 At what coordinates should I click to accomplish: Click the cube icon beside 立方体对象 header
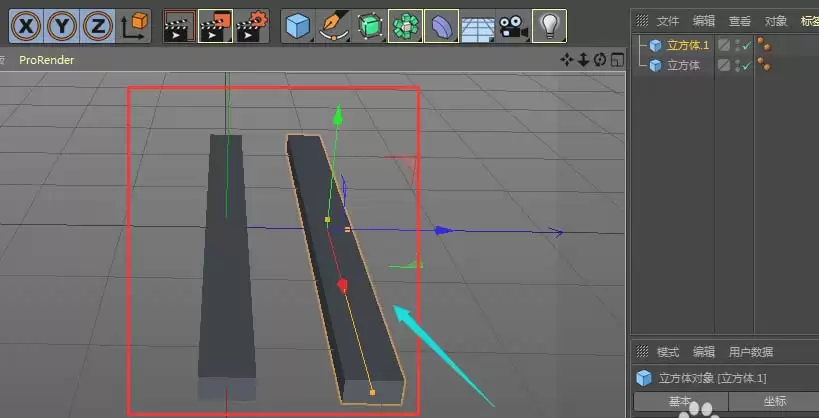pyautogui.click(x=644, y=378)
